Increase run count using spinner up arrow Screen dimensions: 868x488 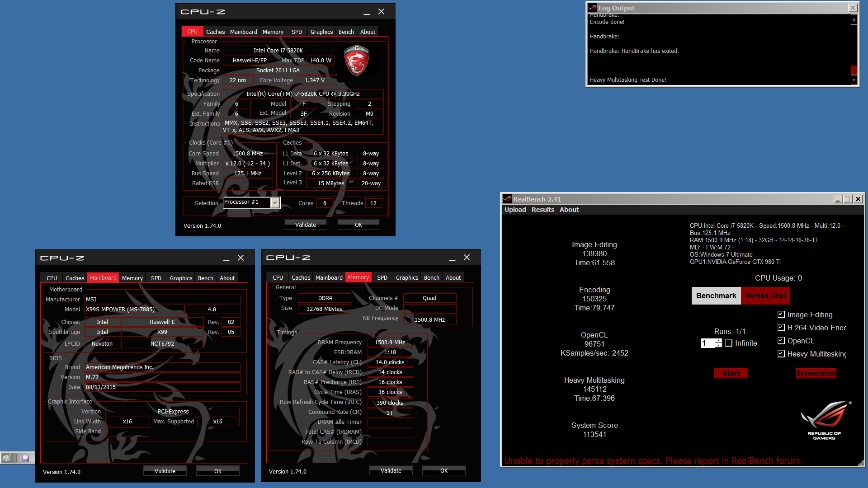[x=718, y=341]
